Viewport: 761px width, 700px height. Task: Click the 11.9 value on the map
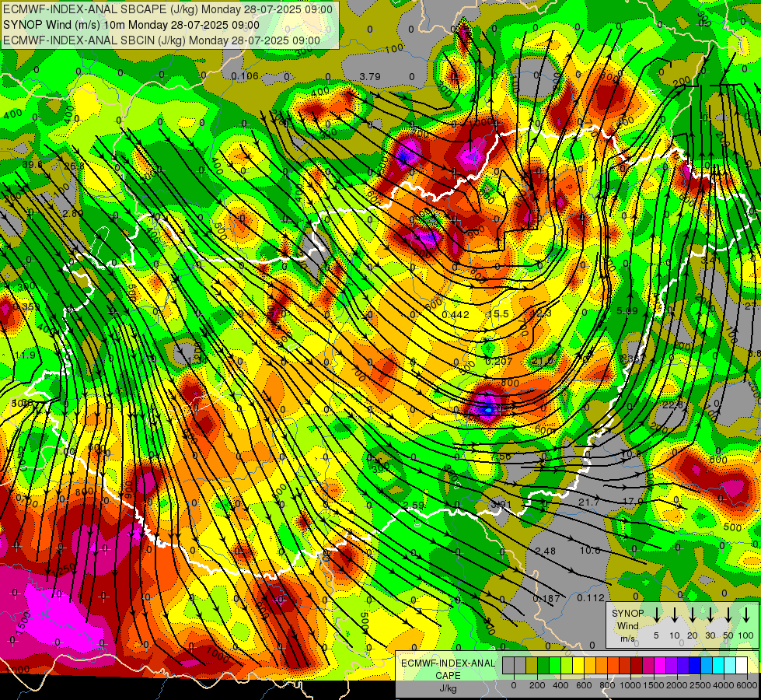pyautogui.click(x=25, y=355)
